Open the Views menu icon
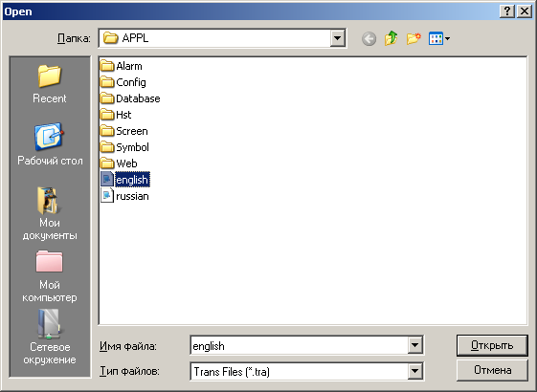537x392 pixels. pos(439,38)
